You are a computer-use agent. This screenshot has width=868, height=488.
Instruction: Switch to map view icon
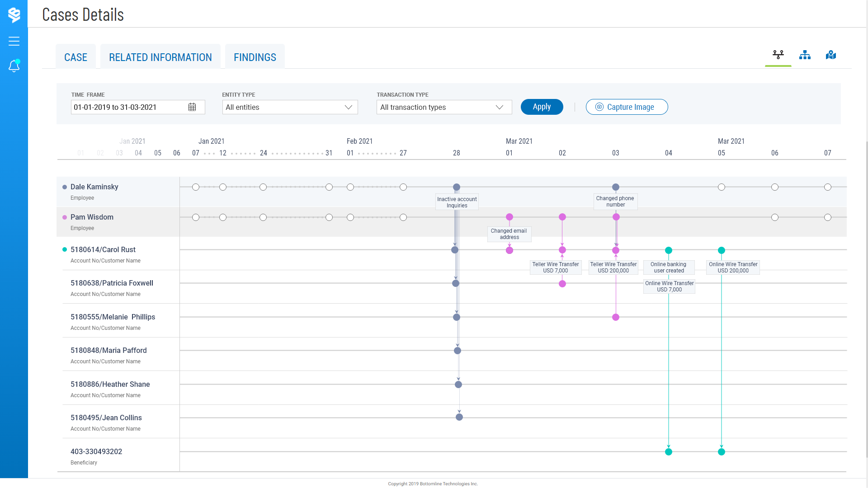tap(831, 55)
